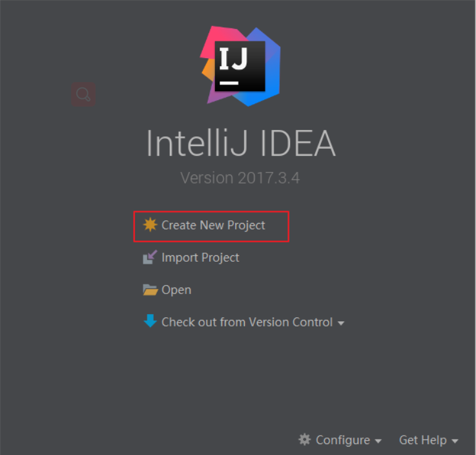
Task: Click the yellow Open folder icon
Action: pos(150,290)
